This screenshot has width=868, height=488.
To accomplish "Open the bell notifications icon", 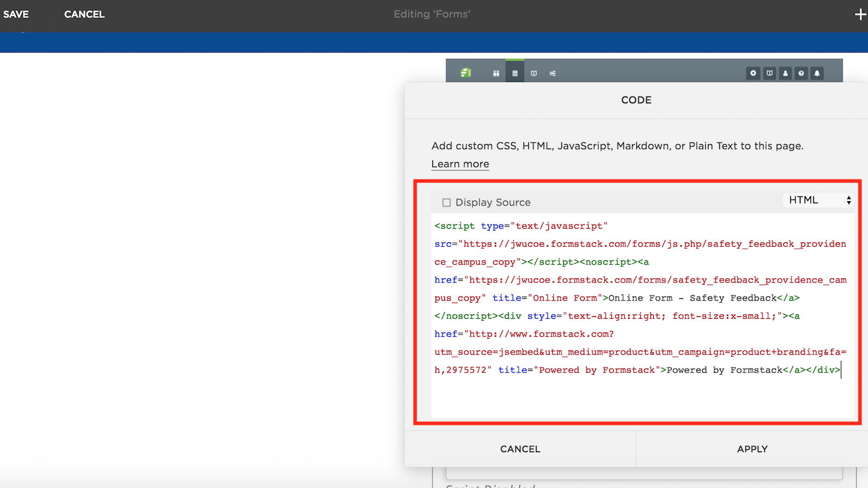I will (817, 73).
